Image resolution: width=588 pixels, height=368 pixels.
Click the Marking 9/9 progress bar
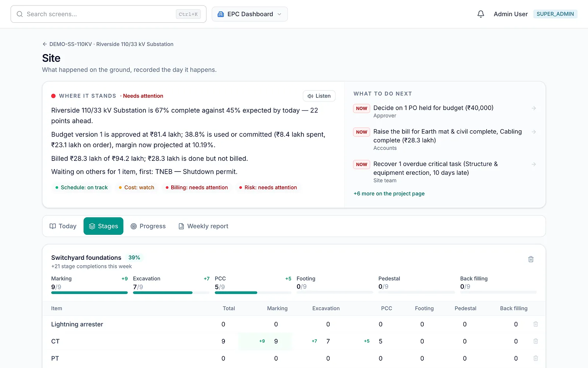pyautogui.click(x=89, y=293)
